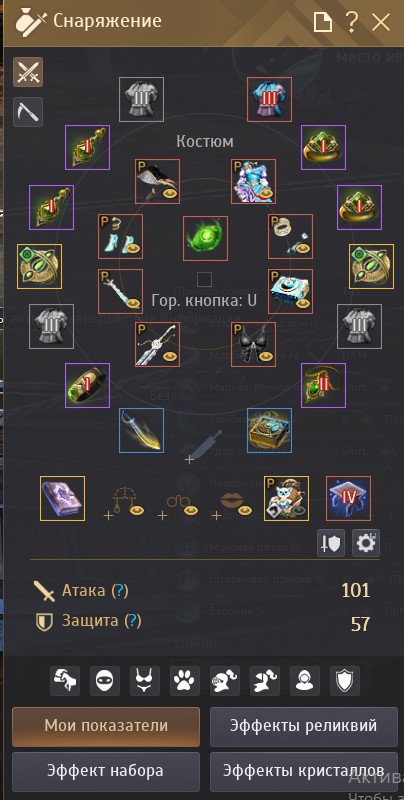Toggle the underwear display icon

coord(145,681)
